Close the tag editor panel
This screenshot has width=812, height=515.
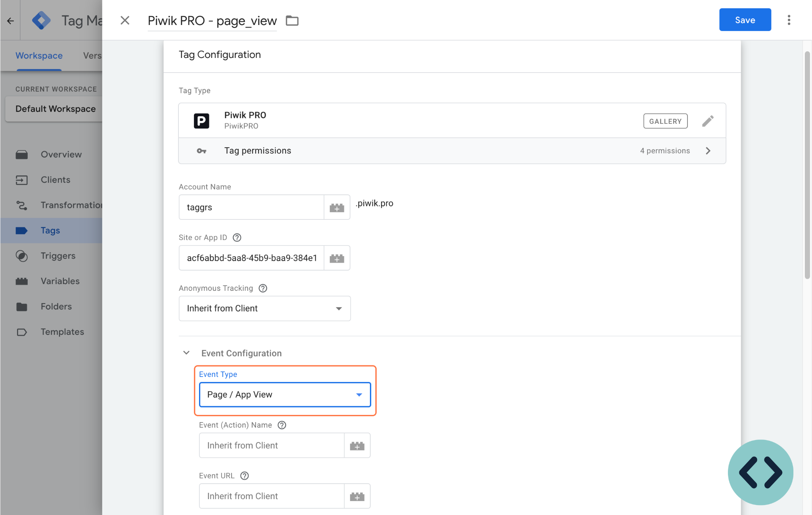[x=125, y=20]
